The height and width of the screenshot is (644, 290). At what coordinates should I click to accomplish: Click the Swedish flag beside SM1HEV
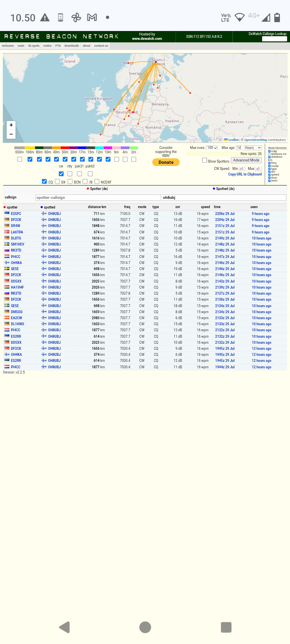pos(7,244)
